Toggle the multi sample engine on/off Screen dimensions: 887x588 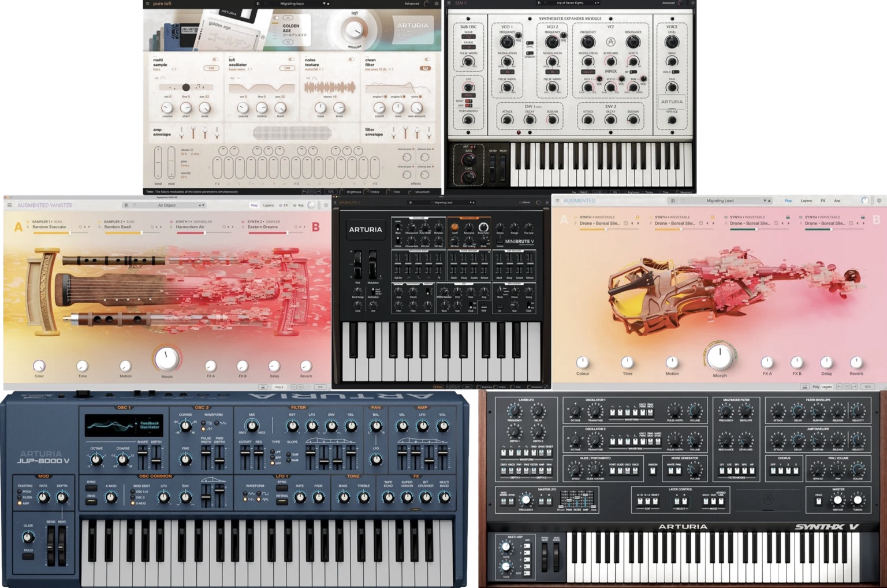click(215, 59)
